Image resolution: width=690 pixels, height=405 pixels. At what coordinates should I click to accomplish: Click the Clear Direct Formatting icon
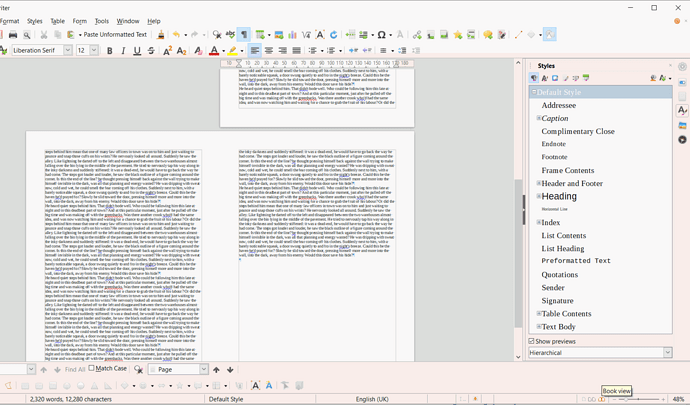pos(198,51)
